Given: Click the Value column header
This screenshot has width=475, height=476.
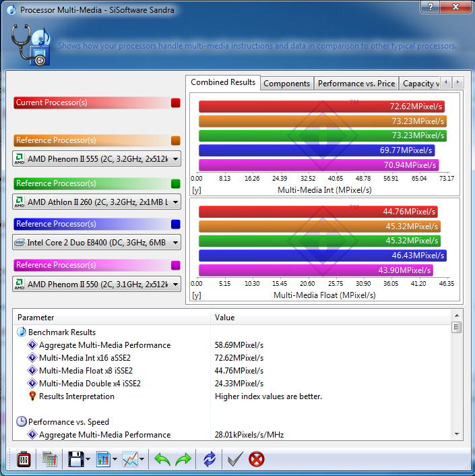Looking at the screenshot, I should click(331, 318).
